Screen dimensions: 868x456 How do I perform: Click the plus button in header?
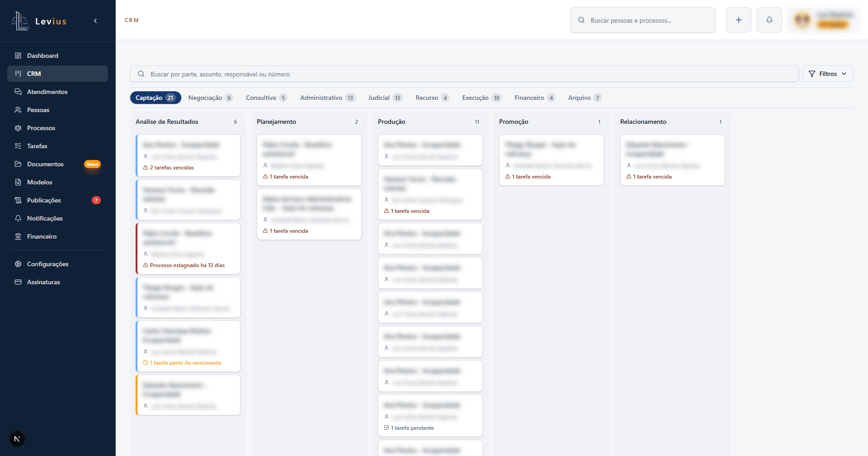point(739,20)
